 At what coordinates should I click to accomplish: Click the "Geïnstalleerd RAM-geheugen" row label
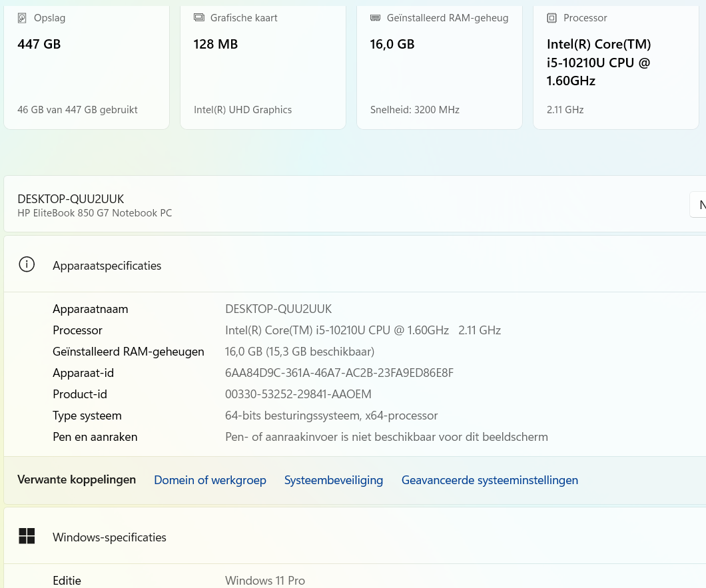pos(129,352)
